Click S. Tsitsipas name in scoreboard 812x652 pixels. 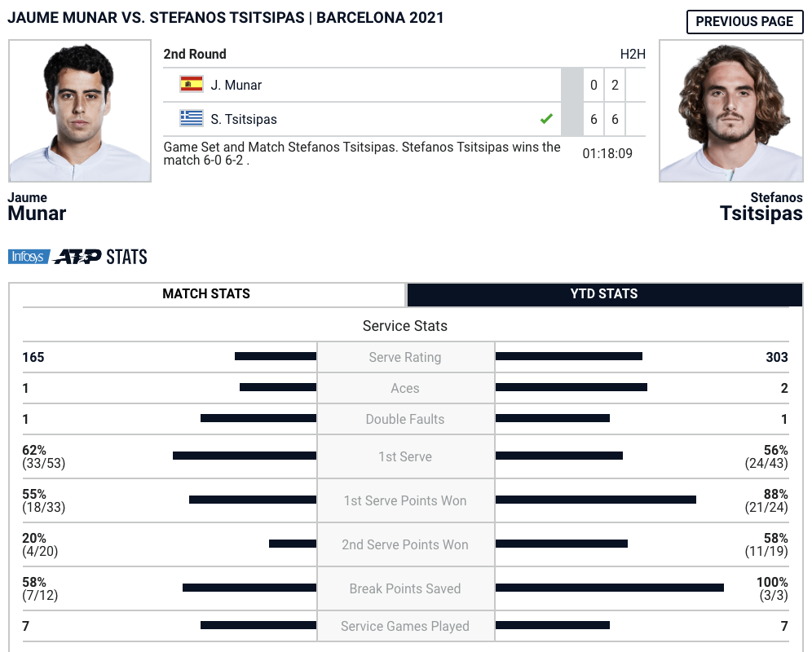point(244,119)
